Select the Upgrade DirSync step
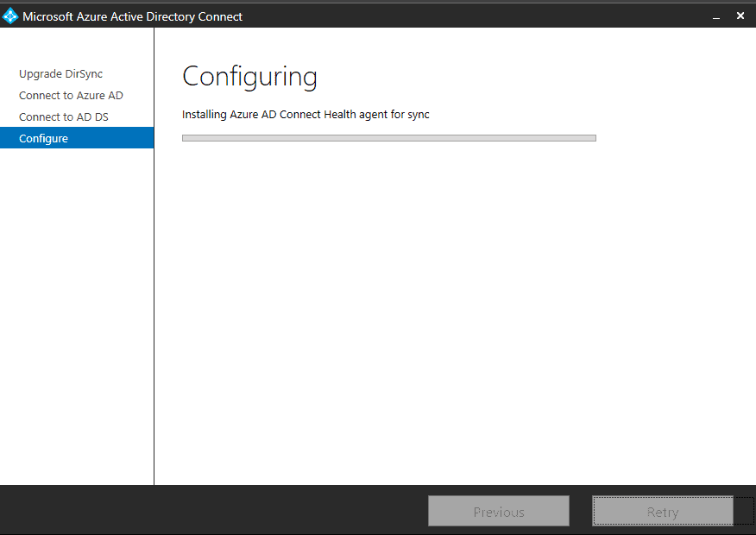Image resolution: width=756 pixels, height=535 pixels. (x=60, y=73)
